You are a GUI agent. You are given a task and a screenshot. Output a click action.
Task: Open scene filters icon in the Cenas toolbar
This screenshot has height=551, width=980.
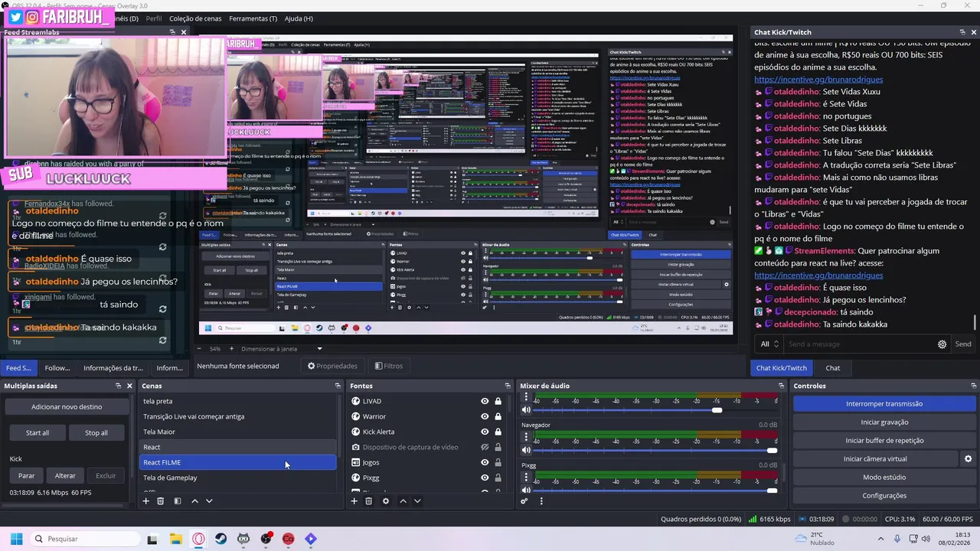point(178,501)
